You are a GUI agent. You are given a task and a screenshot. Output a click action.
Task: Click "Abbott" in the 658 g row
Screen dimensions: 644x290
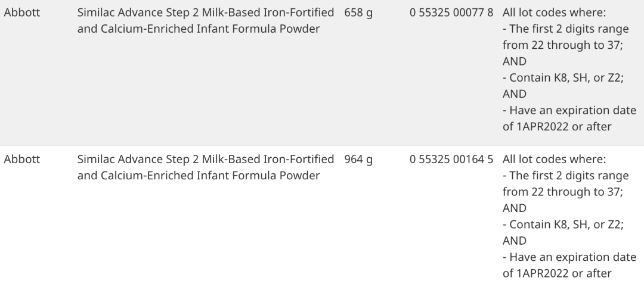click(x=22, y=13)
